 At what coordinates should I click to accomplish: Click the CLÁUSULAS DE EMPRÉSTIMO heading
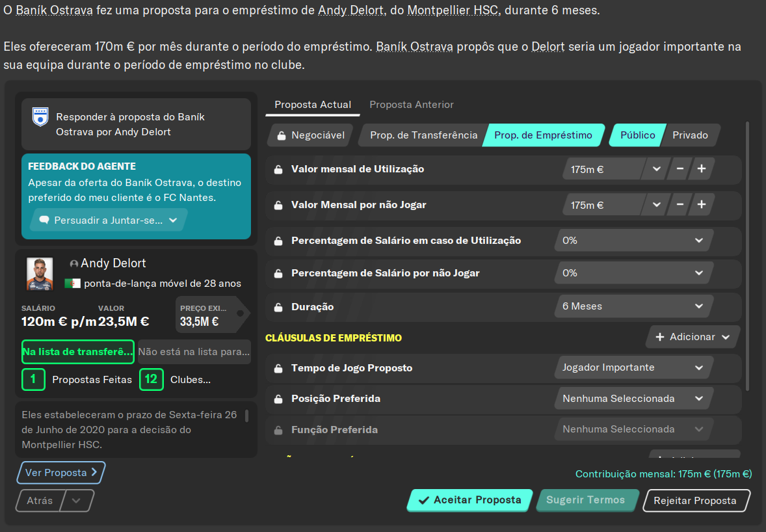point(334,338)
